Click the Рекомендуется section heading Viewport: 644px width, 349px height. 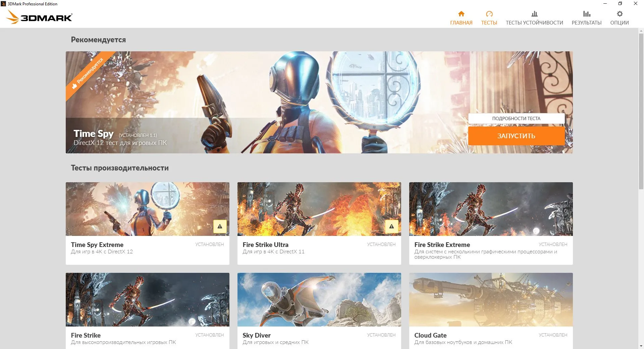pyautogui.click(x=98, y=40)
